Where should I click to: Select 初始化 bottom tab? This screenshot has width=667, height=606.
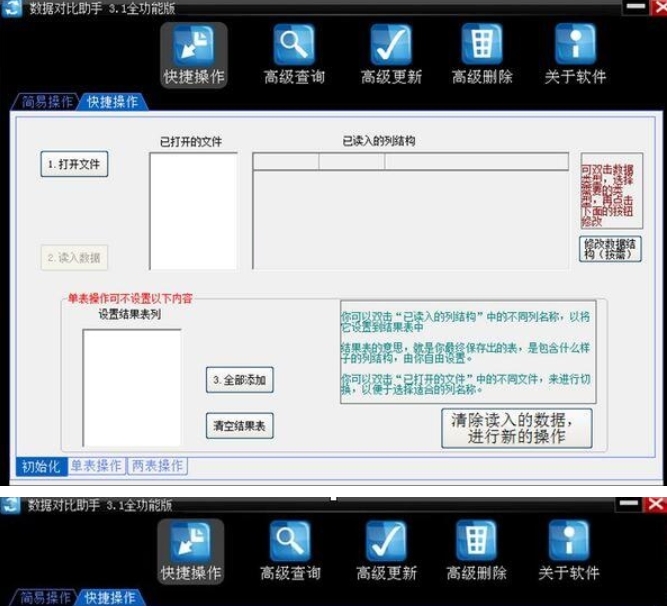[41, 467]
